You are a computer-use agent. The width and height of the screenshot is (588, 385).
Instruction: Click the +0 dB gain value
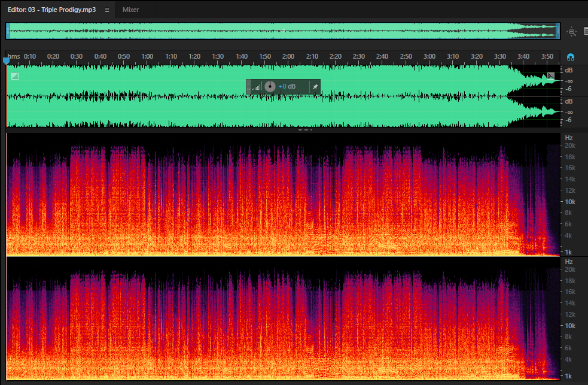pos(287,86)
